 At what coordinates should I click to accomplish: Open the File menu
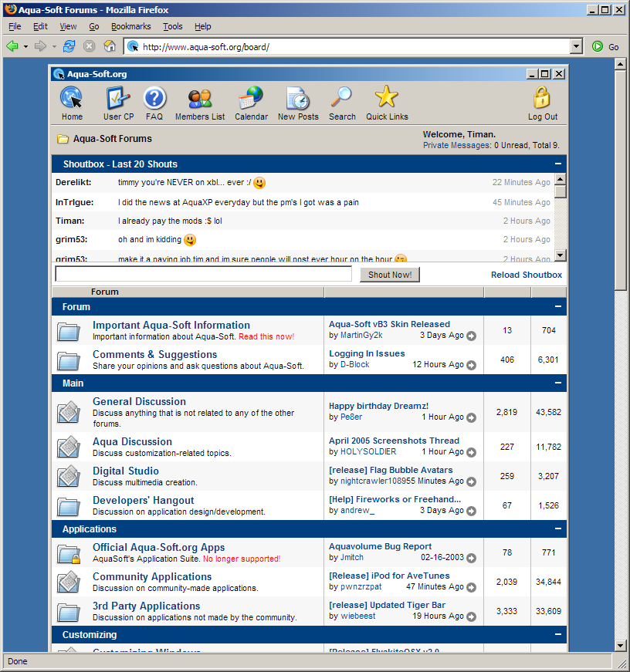(15, 26)
